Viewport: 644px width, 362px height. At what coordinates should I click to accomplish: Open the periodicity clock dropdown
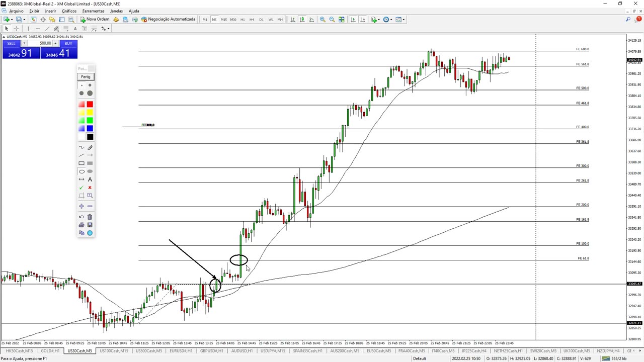point(387,20)
